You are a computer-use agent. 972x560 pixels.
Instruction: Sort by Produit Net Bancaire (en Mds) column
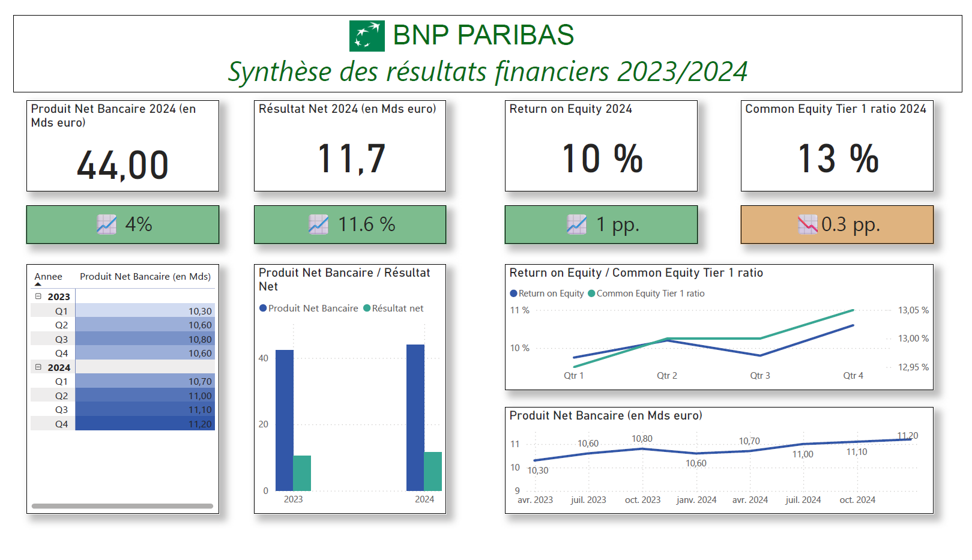(x=145, y=277)
